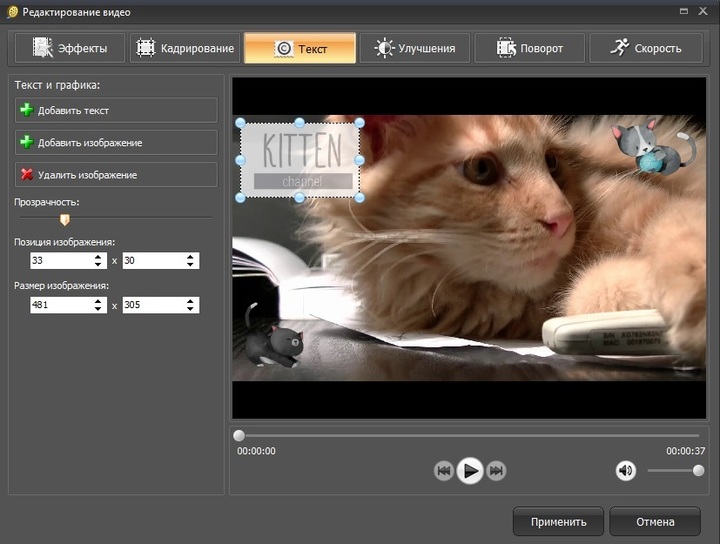The height and width of the screenshot is (544, 720).
Task: Decrease the image width 481
Action: coord(98,308)
